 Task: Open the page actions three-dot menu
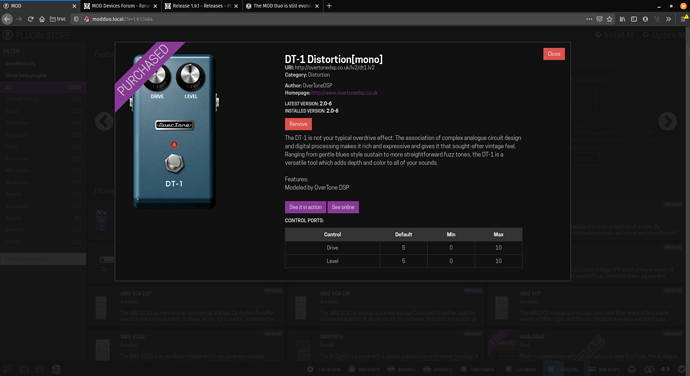(589, 19)
